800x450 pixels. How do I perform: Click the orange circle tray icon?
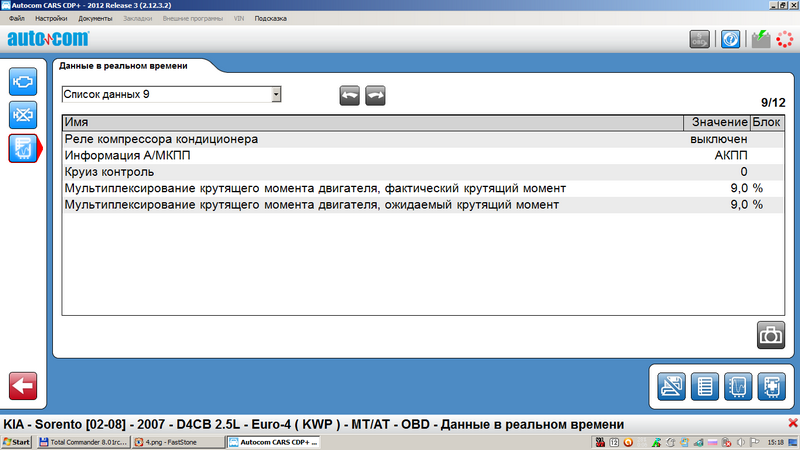[x=628, y=442]
